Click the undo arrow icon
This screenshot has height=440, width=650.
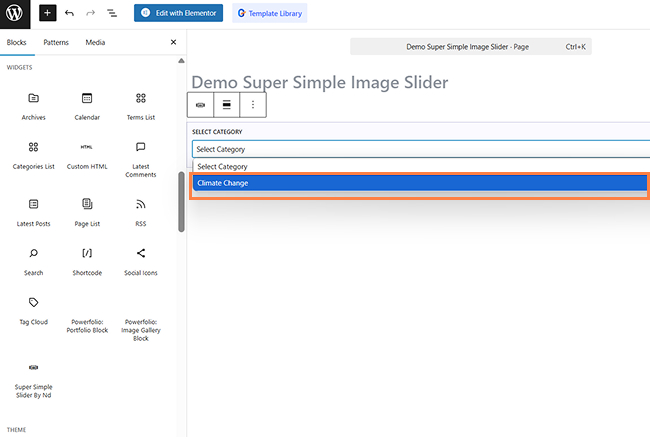(69, 14)
